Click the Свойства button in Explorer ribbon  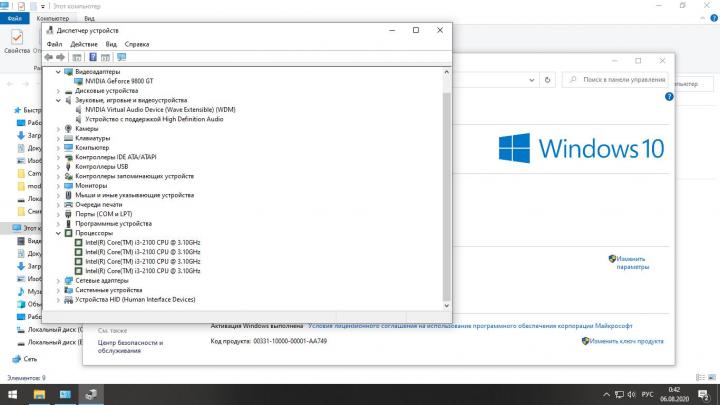point(17,42)
